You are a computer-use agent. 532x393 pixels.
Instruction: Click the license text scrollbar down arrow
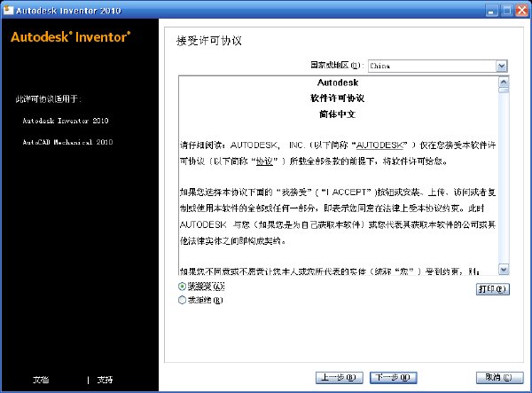pyautogui.click(x=504, y=270)
